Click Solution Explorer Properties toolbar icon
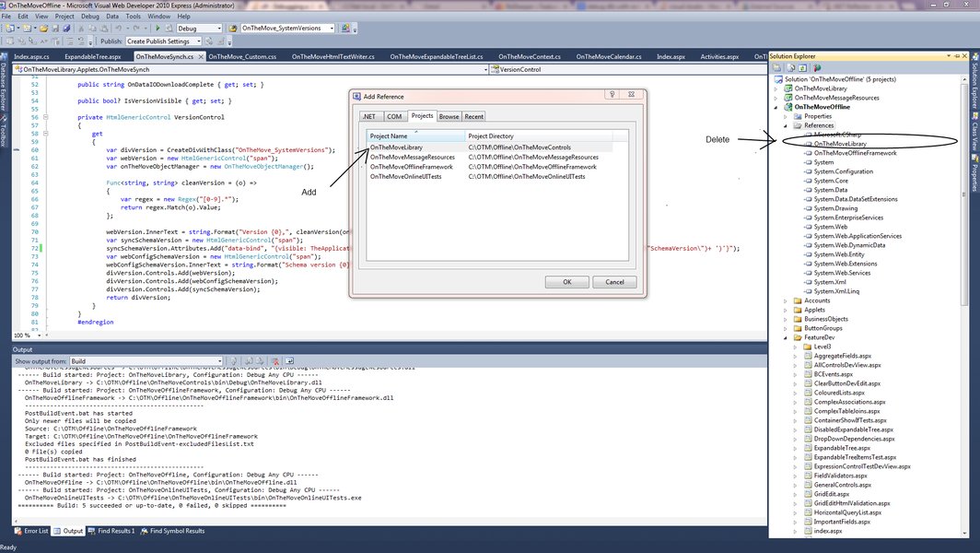 (776, 67)
